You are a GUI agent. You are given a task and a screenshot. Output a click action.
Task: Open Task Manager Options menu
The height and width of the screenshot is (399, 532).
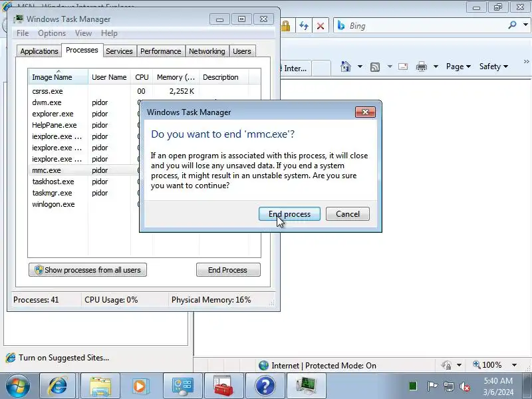click(52, 33)
